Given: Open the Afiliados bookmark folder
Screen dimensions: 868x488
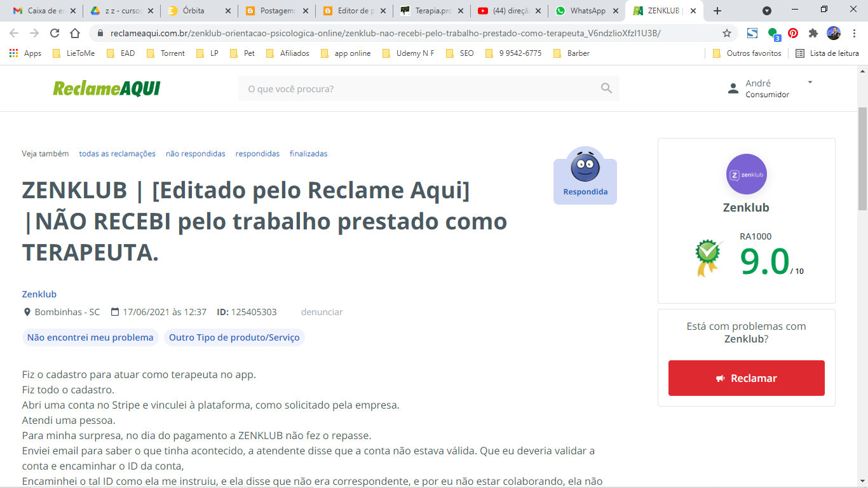Looking at the screenshot, I should 288,53.
